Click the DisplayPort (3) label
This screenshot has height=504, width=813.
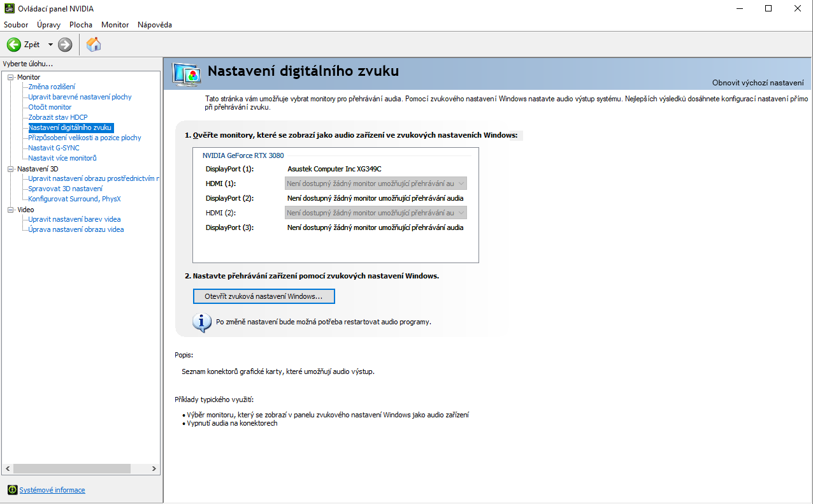point(229,227)
